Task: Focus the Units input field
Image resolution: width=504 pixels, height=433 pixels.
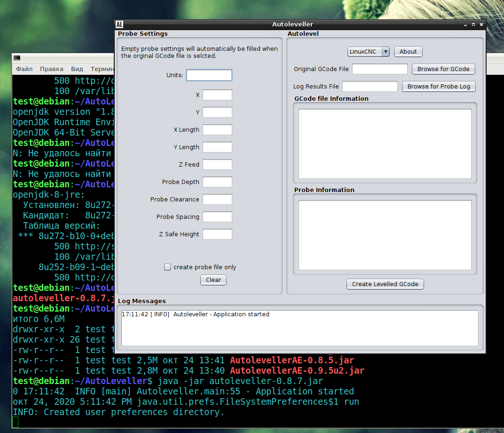Action: tap(209, 75)
